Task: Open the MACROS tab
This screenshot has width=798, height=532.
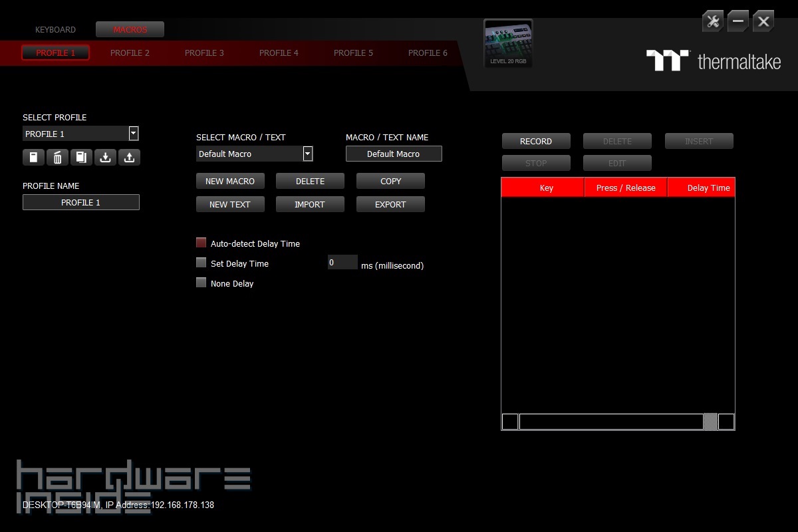Action: click(x=130, y=30)
